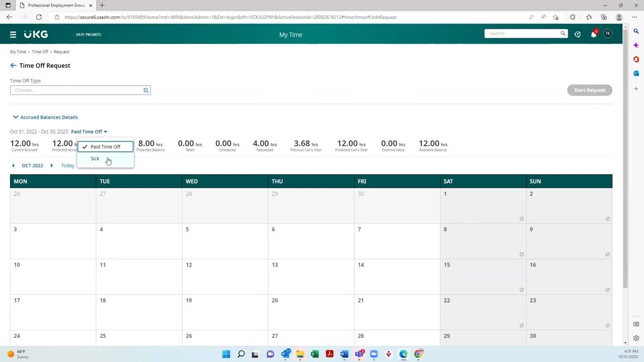Open Microsoft Teams from the taskbar
Viewport: 644px width, 362px height.
[x=359, y=354]
